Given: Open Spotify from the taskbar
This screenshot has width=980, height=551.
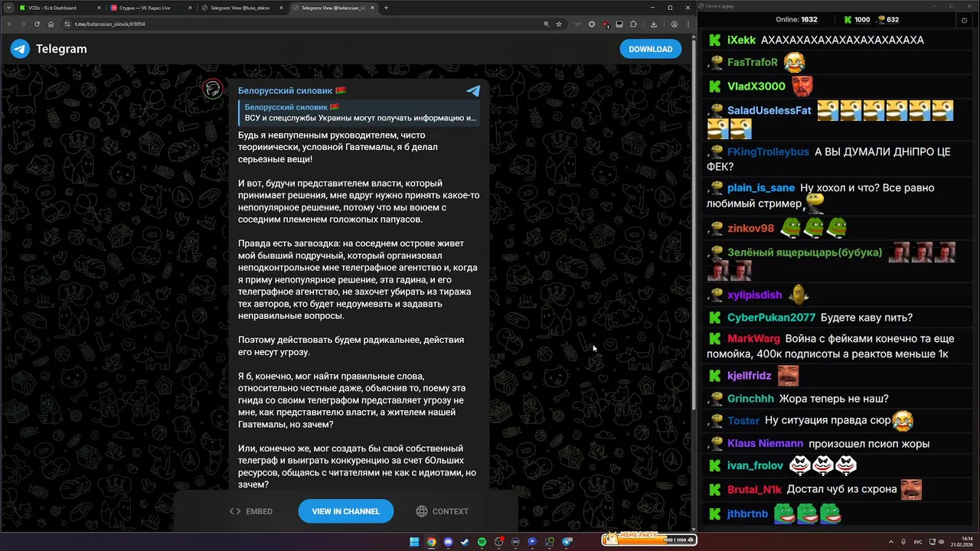Looking at the screenshot, I should pos(482,542).
